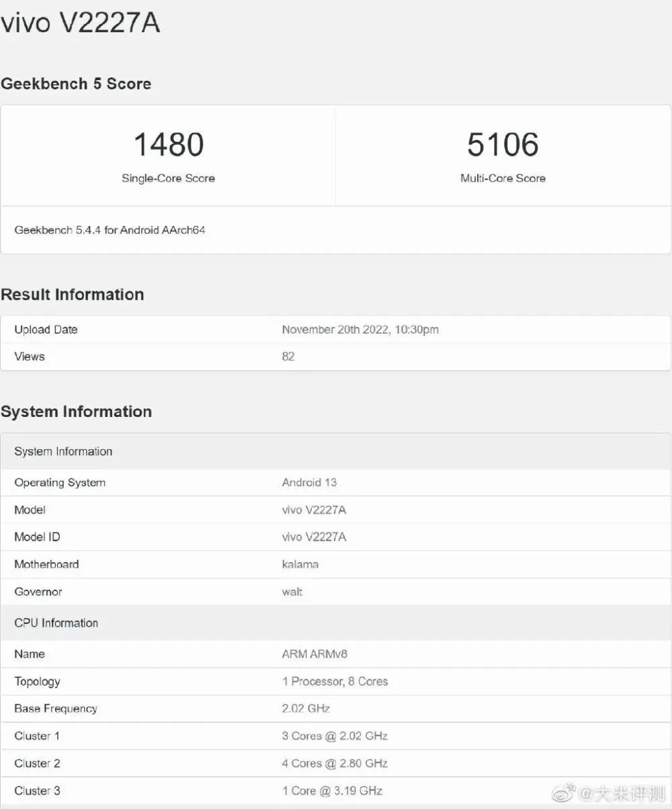Click the topology value 1 Processor, 8 Cores
Screen dimensions: 672x809
pos(335,681)
